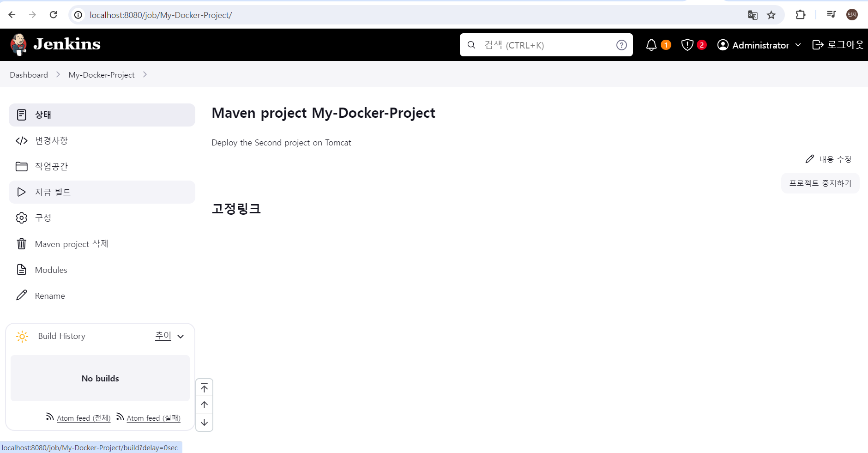Click the Administrator user avatar icon
Viewport: 868px width, 453px height.
click(x=723, y=45)
